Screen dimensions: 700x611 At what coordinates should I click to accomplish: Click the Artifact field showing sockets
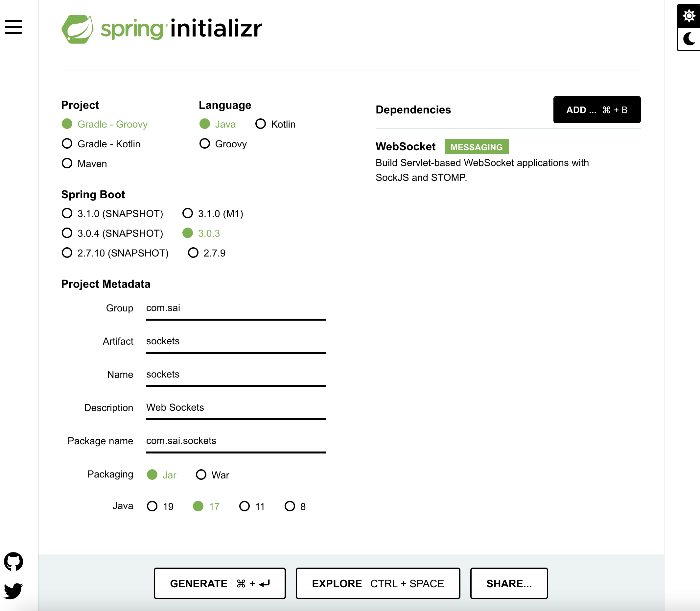pyautogui.click(x=236, y=341)
